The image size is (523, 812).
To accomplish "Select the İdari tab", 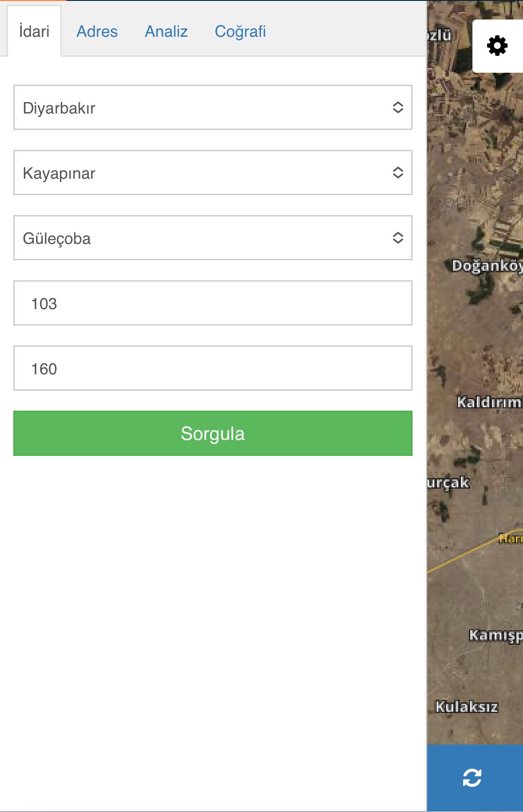I will click(34, 31).
